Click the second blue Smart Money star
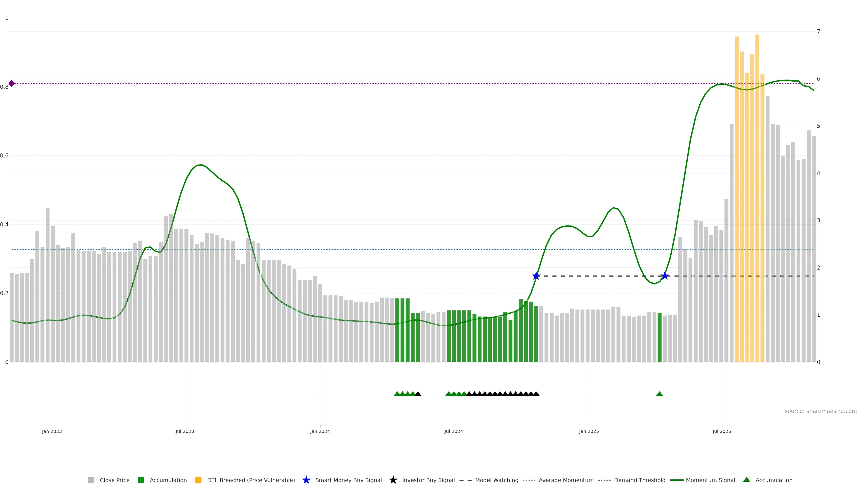 click(x=665, y=276)
